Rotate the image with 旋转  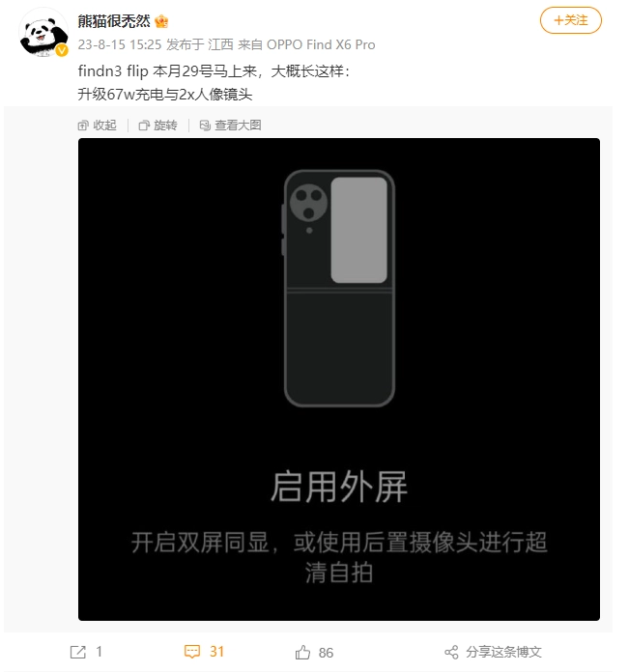pos(165,126)
